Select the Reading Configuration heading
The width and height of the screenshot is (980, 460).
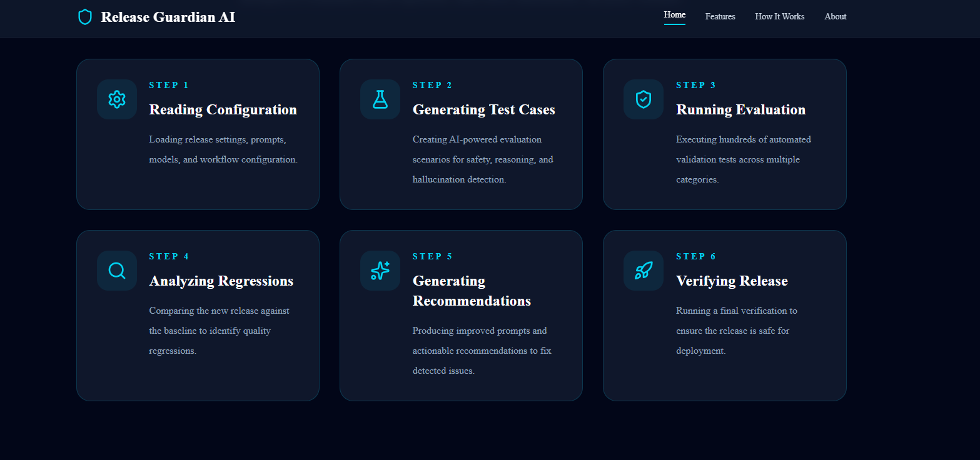223,110
